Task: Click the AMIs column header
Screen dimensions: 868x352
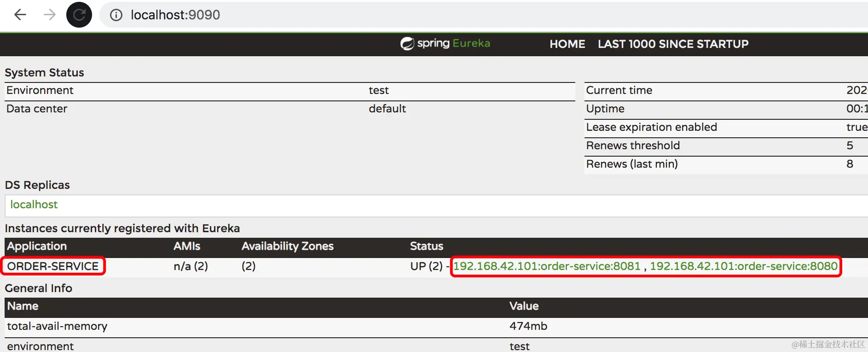Action: pos(186,246)
